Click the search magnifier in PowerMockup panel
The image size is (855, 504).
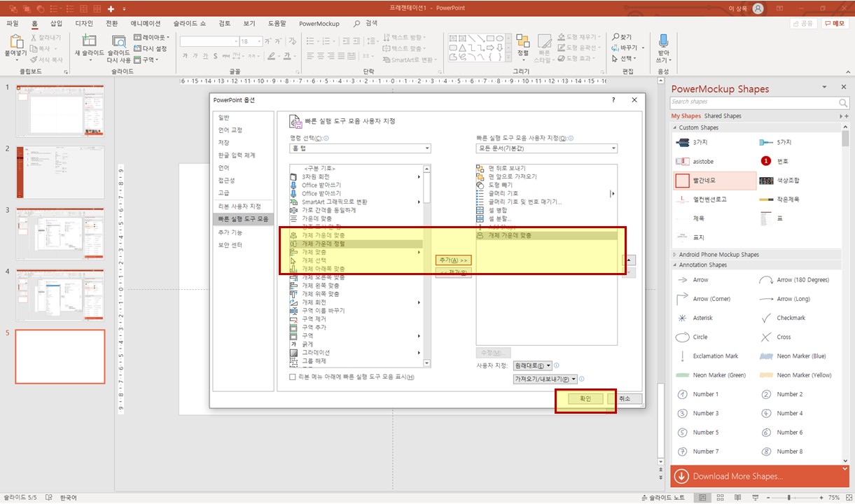(x=843, y=103)
